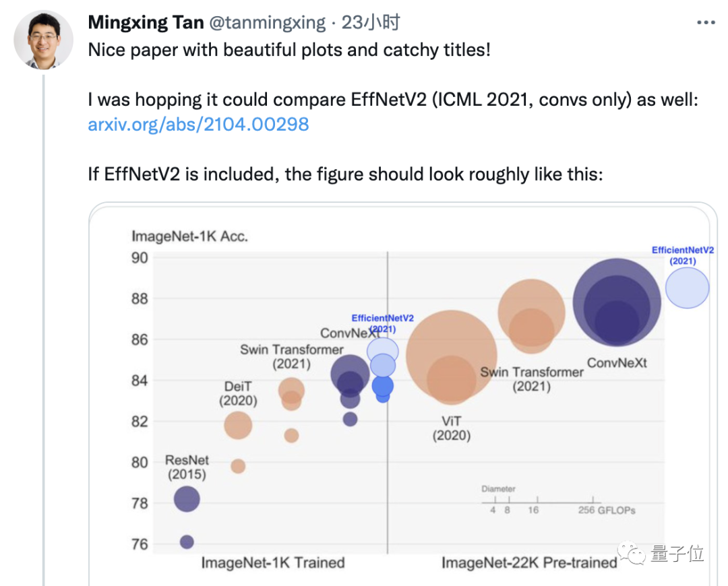728x586 pixels.
Task: Click the larger DeiT orange bubble at 82
Action: 238,425
